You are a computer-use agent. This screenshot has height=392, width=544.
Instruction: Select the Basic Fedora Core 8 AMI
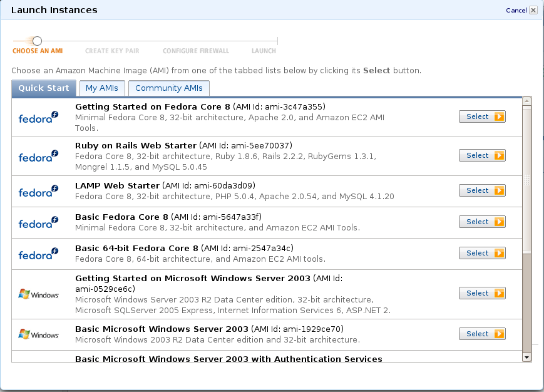(482, 222)
